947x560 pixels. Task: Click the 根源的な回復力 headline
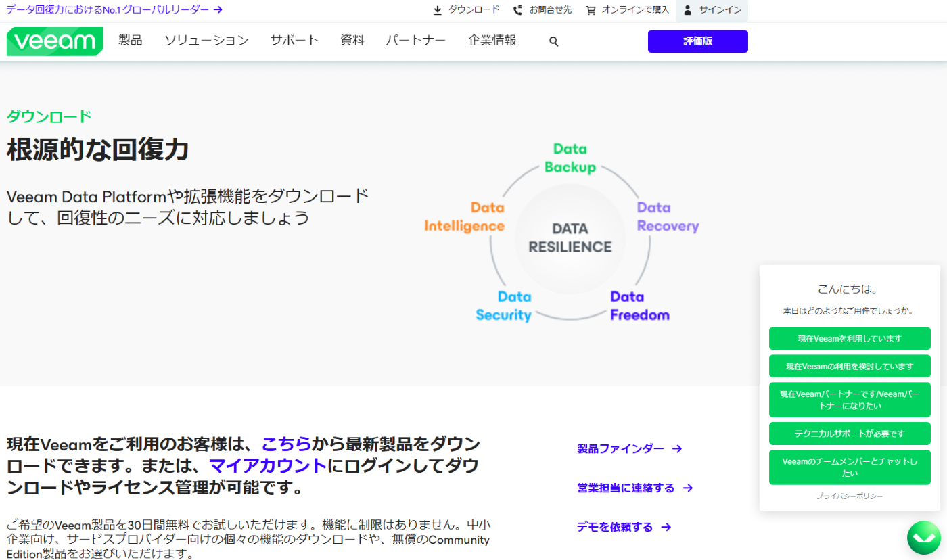pos(97,150)
